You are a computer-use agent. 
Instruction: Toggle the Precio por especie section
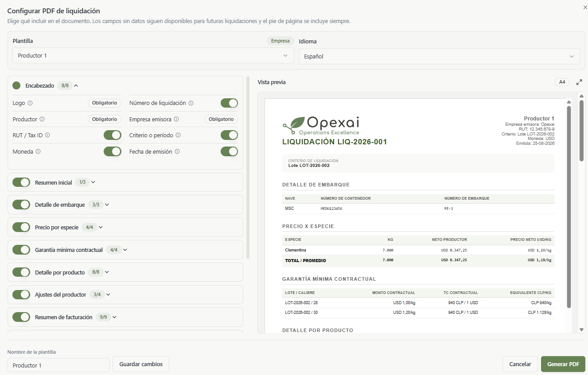click(x=21, y=227)
